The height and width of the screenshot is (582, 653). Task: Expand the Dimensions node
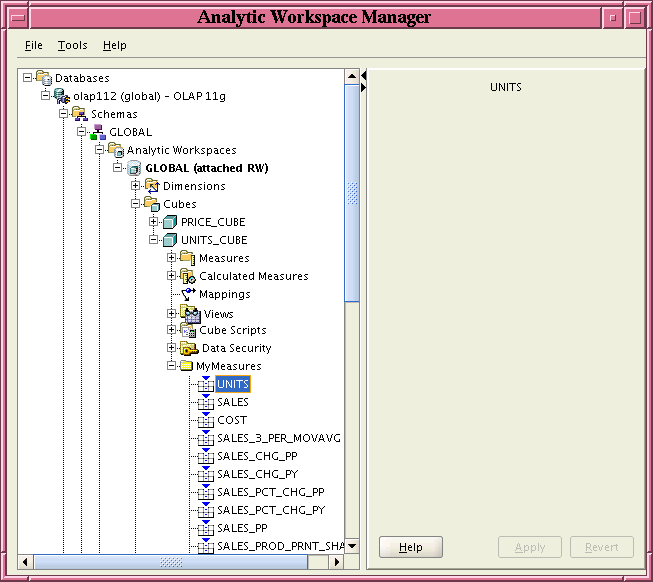(136, 186)
